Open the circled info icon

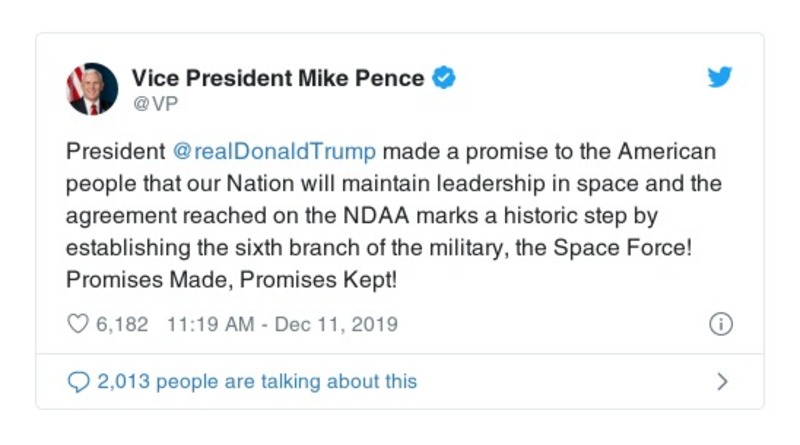point(720,324)
